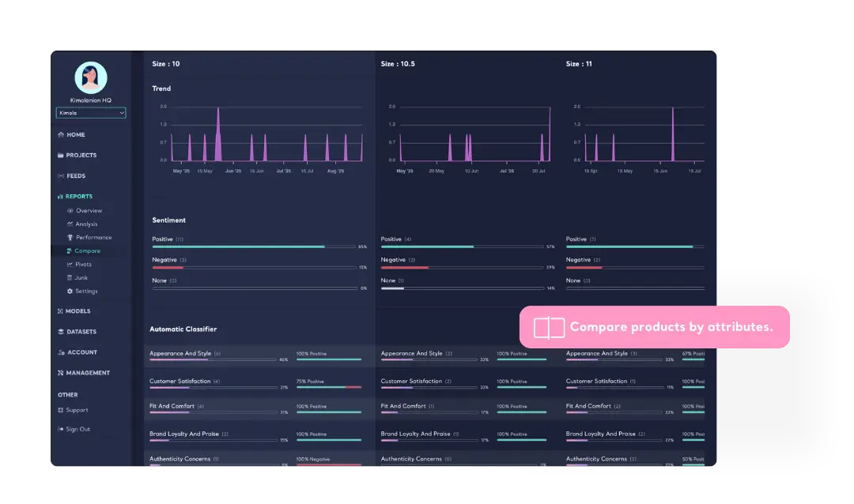
Task: Click the Home icon in sidebar
Action: (61, 135)
